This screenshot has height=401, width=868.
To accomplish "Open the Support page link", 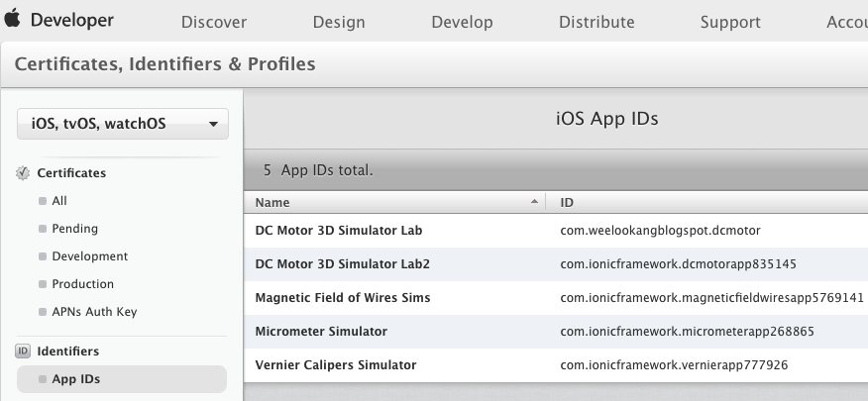I will [x=730, y=22].
